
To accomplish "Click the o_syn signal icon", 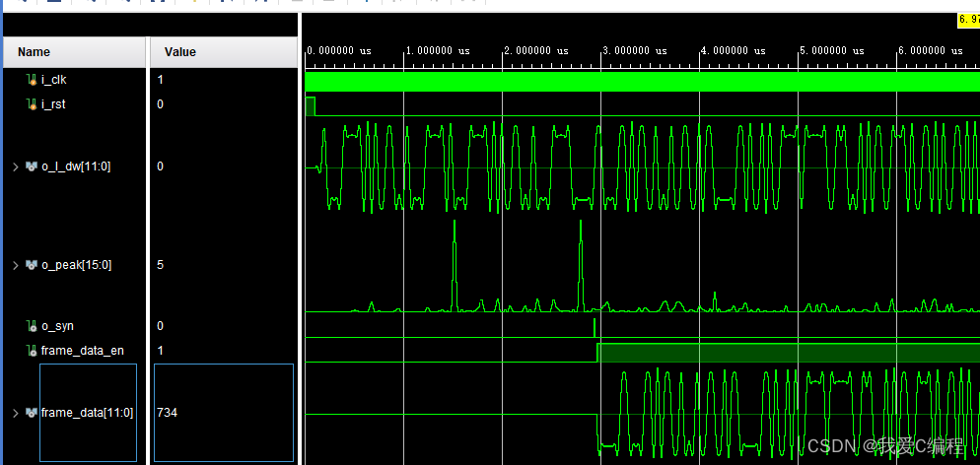I will [x=31, y=326].
